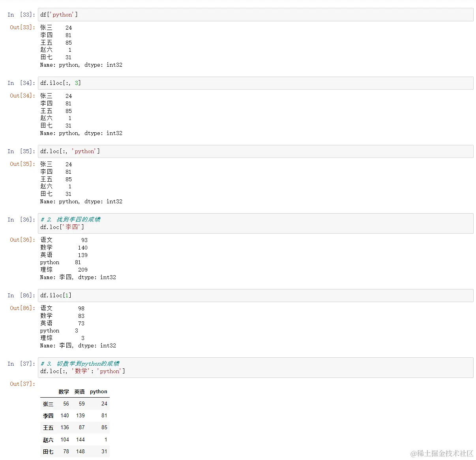Click the 语文 value 98 in Out[86]
The height and width of the screenshot is (460, 476).
(81, 308)
